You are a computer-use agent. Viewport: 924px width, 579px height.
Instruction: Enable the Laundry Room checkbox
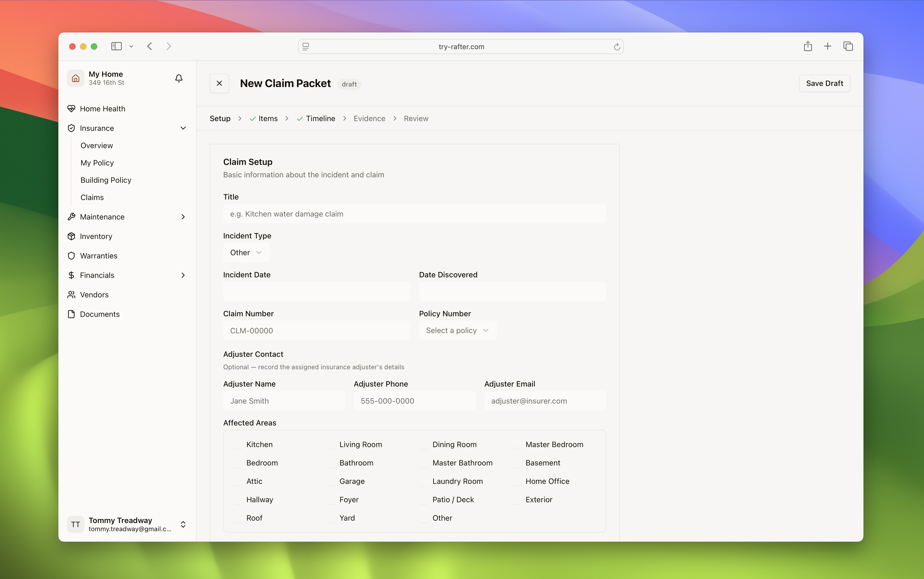424,481
